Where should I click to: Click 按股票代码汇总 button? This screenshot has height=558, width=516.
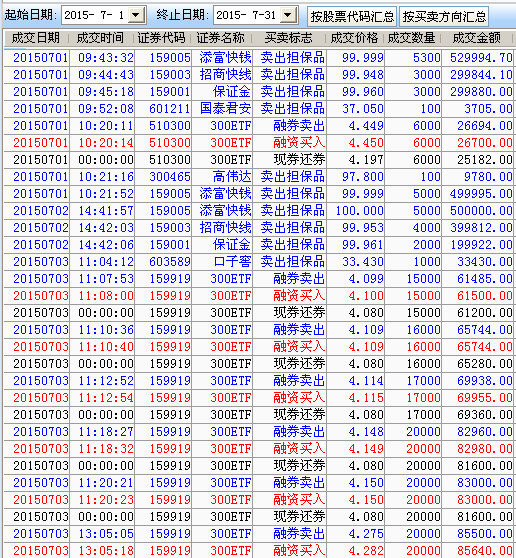tap(352, 16)
